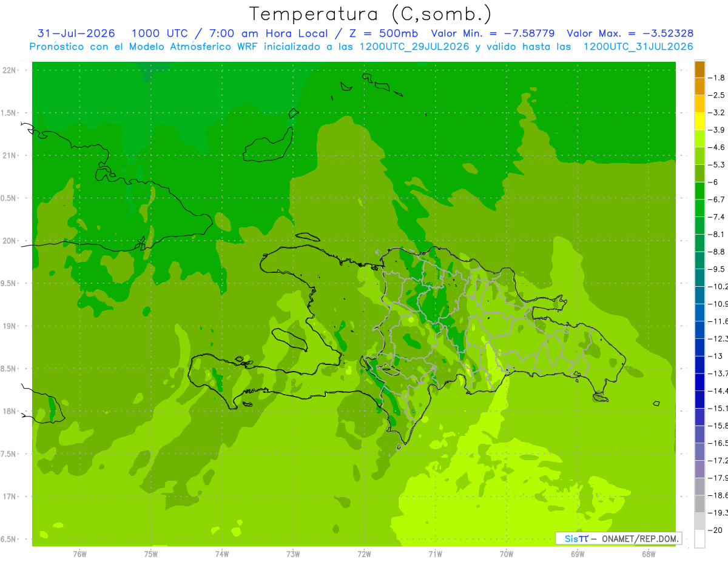Pick the dark blue swatch between -13.7 and -14.4
Image resolution: width=728 pixels, height=562 pixels.
point(699,382)
